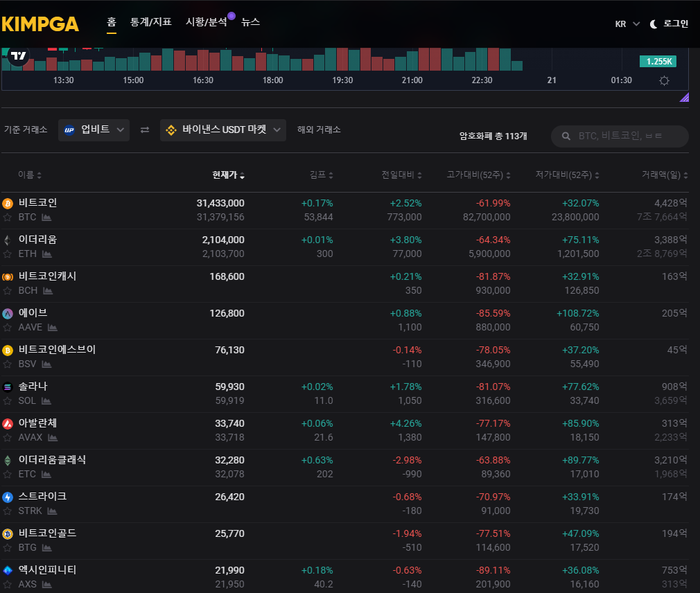
Task: Favorite BCH with star toggle
Action: click(x=7, y=291)
